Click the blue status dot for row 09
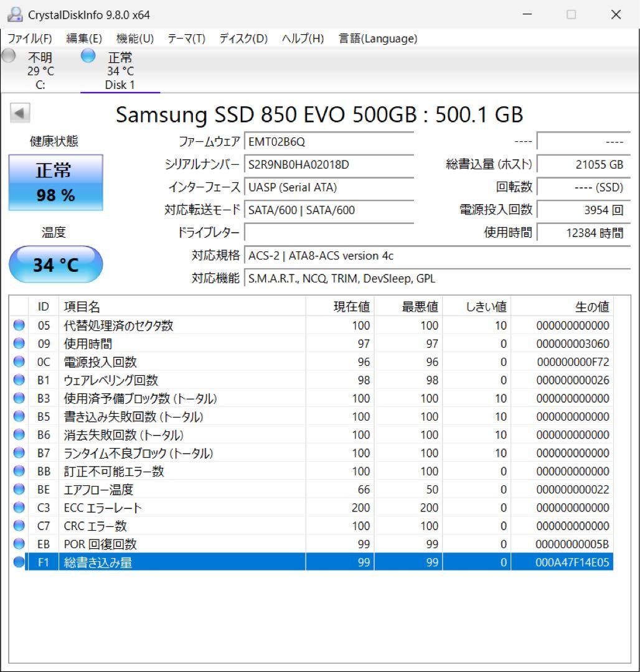The width and height of the screenshot is (640, 672). click(x=19, y=343)
